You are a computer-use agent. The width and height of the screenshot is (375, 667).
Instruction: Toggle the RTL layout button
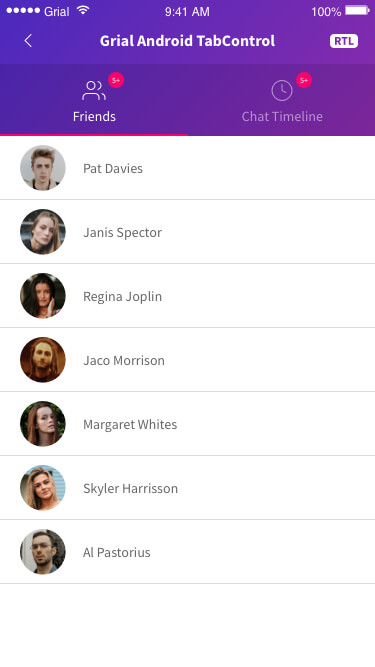click(x=344, y=41)
